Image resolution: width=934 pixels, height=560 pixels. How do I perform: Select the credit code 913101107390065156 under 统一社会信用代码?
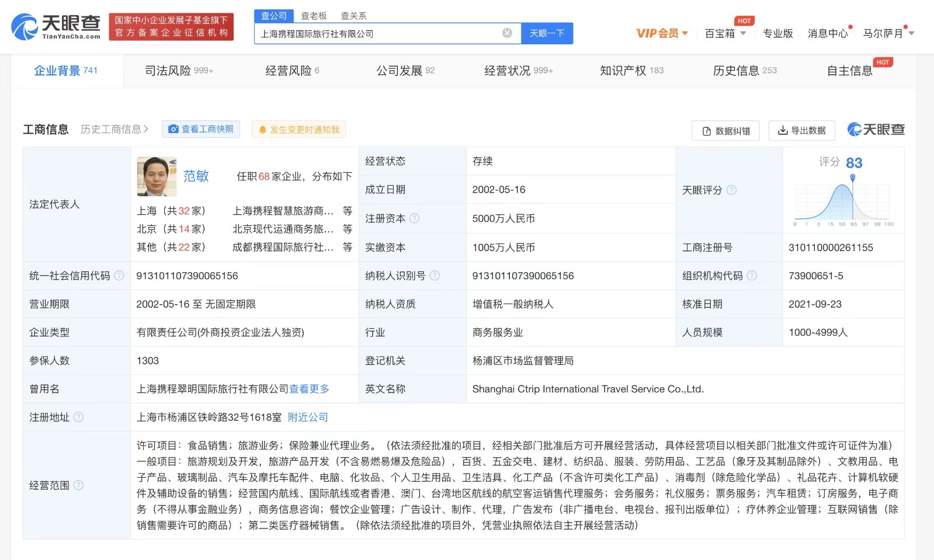pyautogui.click(x=187, y=276)
